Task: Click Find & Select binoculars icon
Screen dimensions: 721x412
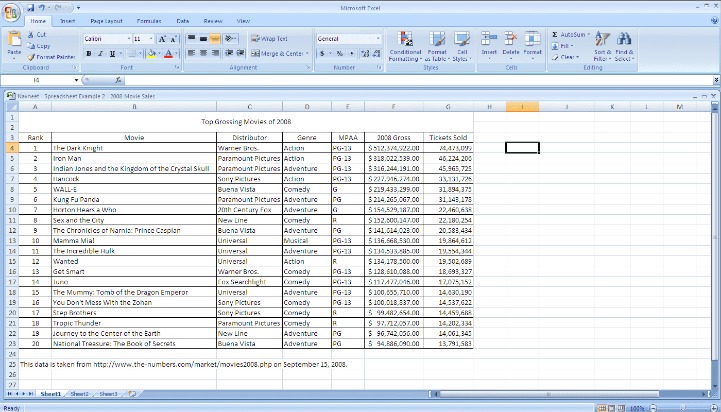Action: click(x=624, y=40)
